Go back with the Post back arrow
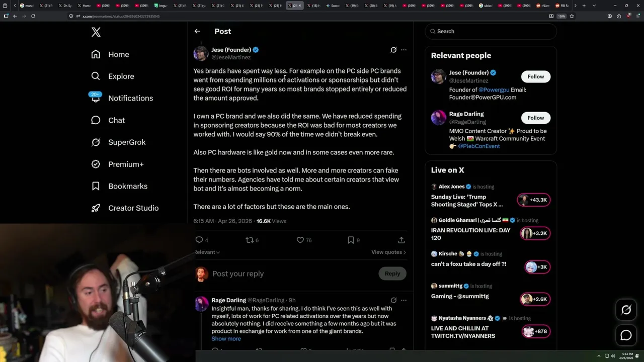Image resolution: width=644 pixels, height=362 pixels. click(x=197, y=31)
